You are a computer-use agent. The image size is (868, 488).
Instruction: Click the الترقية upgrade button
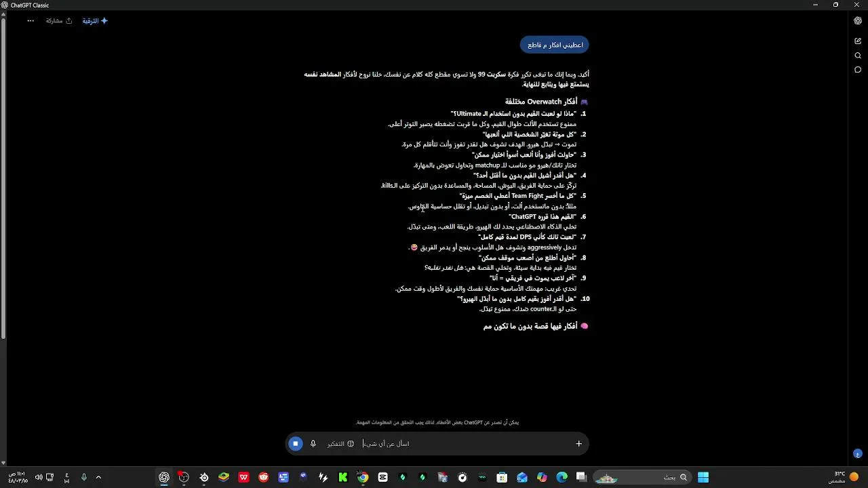[x=95, y=21]
